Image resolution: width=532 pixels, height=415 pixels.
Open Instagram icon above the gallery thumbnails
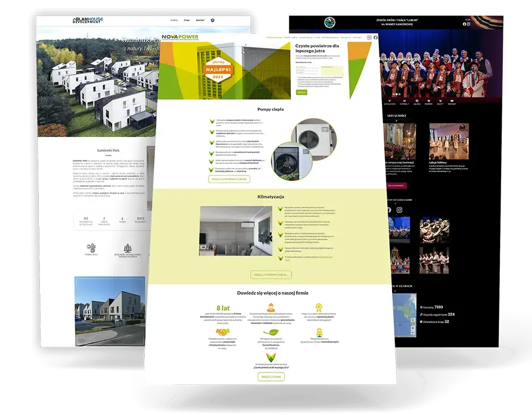pyautogui.click(x=400, y=210)
